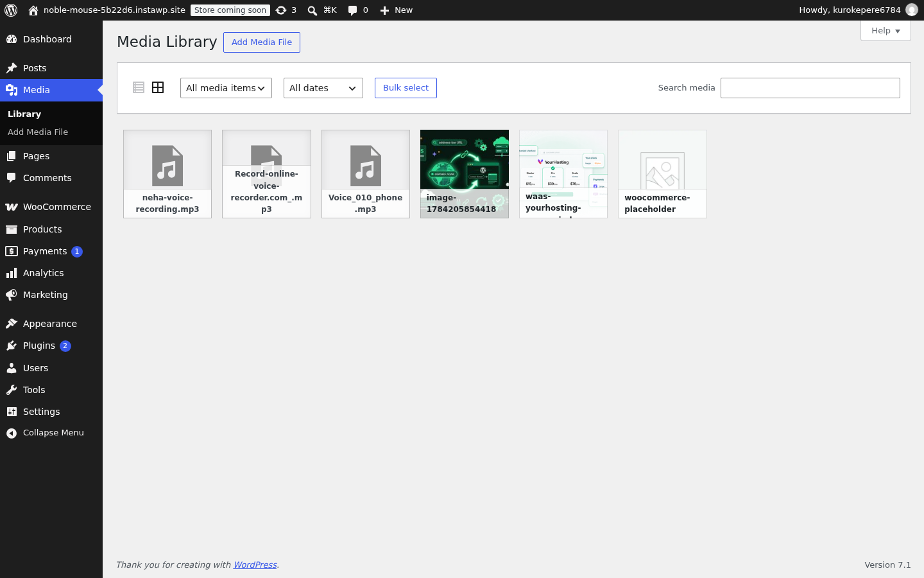This screenshot has height=578, width=924.
Task: Click the Settings sliders icon
Action: [x=12, y=412]
